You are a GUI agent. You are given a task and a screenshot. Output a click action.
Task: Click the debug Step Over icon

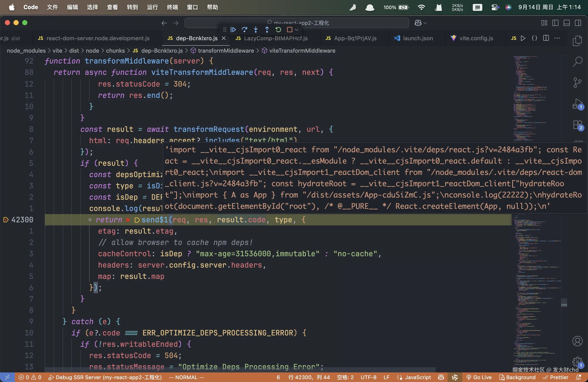[244, 30]
